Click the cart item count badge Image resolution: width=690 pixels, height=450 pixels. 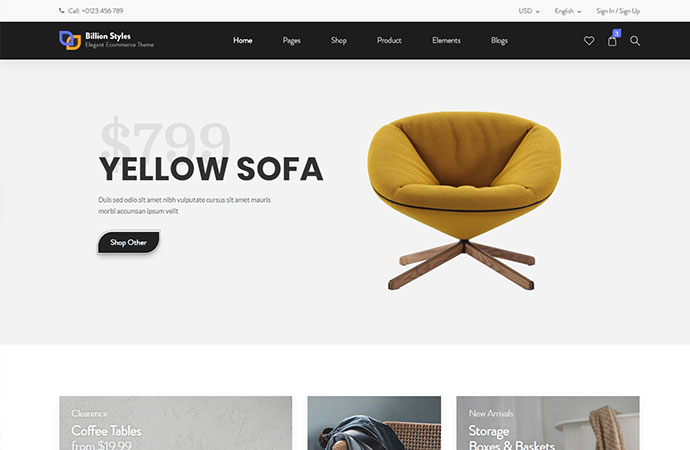[617, 33]
